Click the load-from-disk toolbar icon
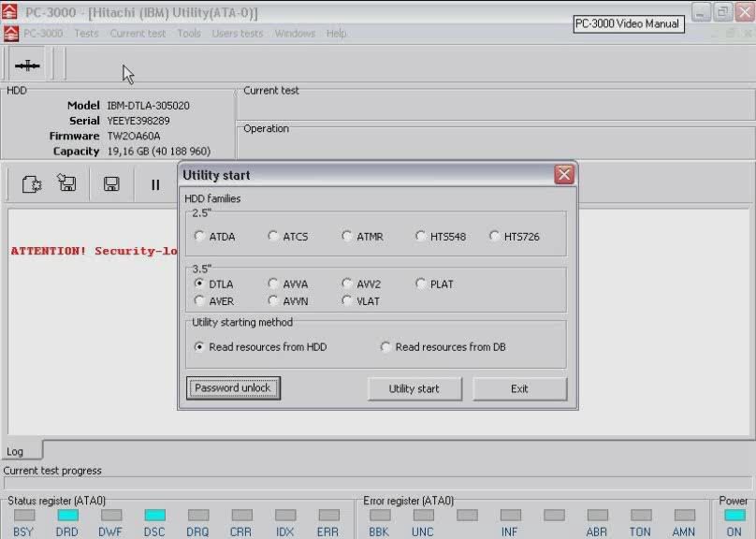Screen dimensions: 756x539 (x=66, y=183)
